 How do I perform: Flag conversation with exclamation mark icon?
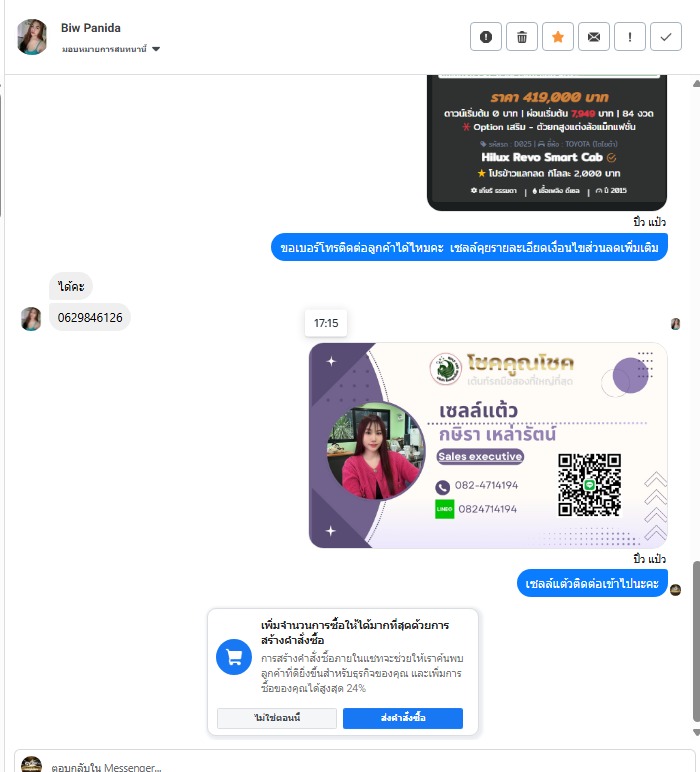(x=630, y=36)
